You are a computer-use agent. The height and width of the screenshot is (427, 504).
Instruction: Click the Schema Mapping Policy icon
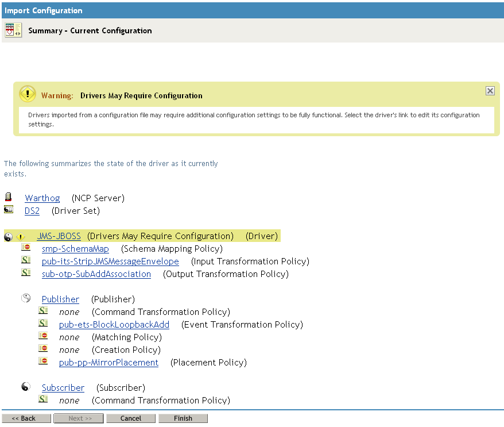(x=25, y=247)
